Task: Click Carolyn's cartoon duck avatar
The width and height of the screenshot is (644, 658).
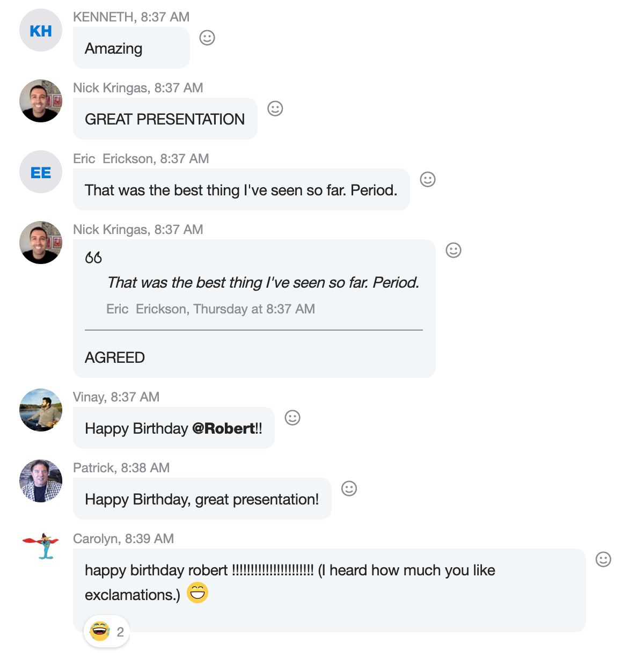Action: (x=41, y=546)
